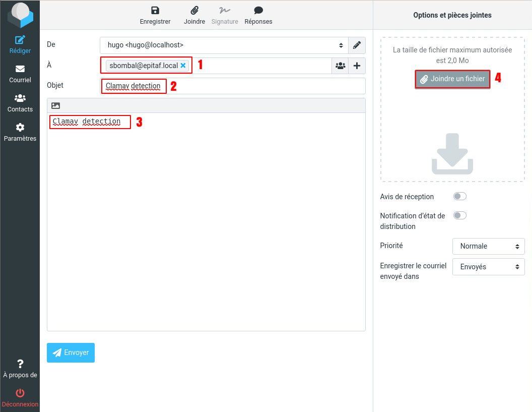
Task: Click the pencil edit identity icon
Action: 357,45
